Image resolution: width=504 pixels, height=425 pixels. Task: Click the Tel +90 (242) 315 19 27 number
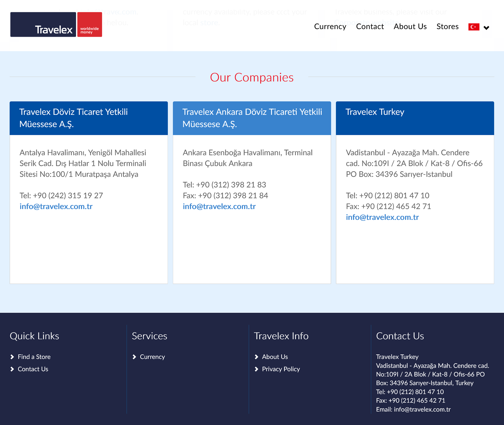pyautogui.click(x=61, y=195)
